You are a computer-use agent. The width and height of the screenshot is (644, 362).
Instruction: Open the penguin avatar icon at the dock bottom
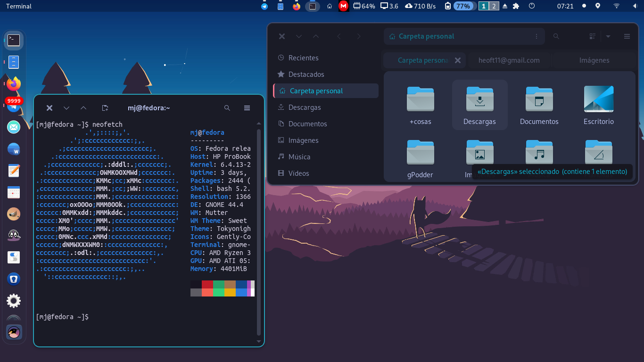(x=14, y=332)
